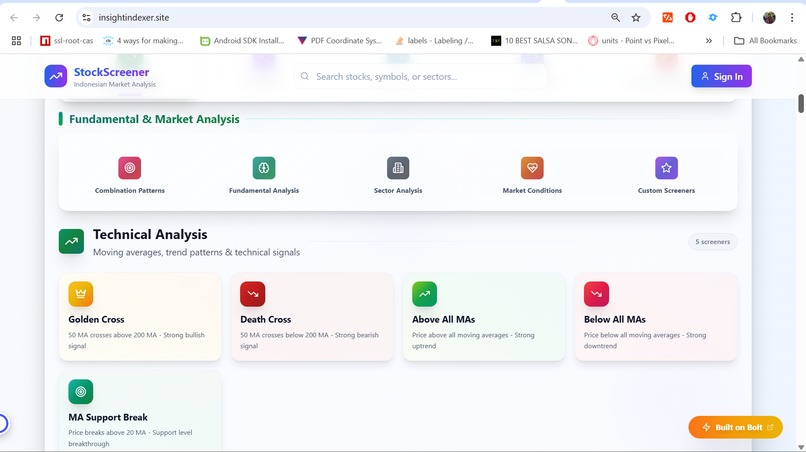806x452 pixels.
Task: Open the '4 ways for making...' bookmark
Action: point(143,41)
